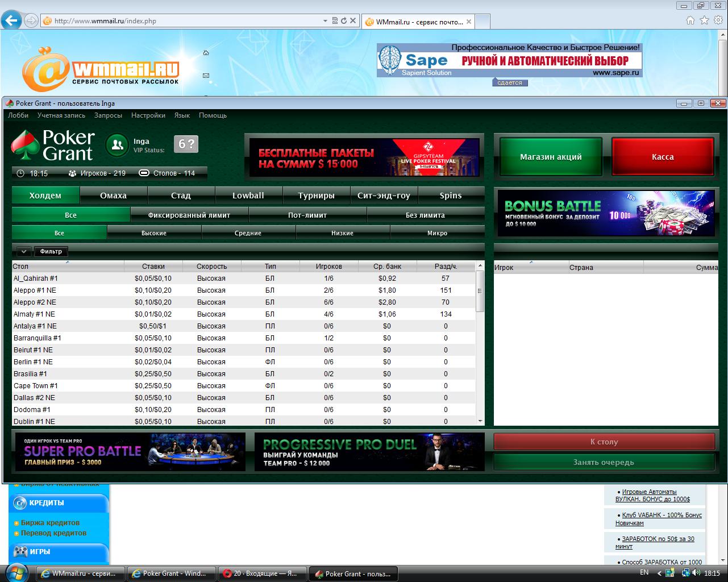The height and width of the screenshot is (582, 728).
Task: Open the Помощь menu
Action: click(x=213, y=115)
